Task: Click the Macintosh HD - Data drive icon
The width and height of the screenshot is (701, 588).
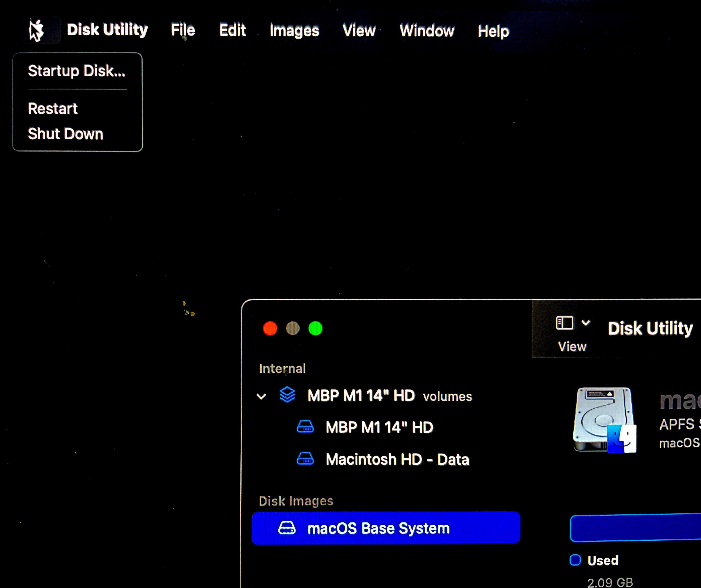Action: (305, 459)
